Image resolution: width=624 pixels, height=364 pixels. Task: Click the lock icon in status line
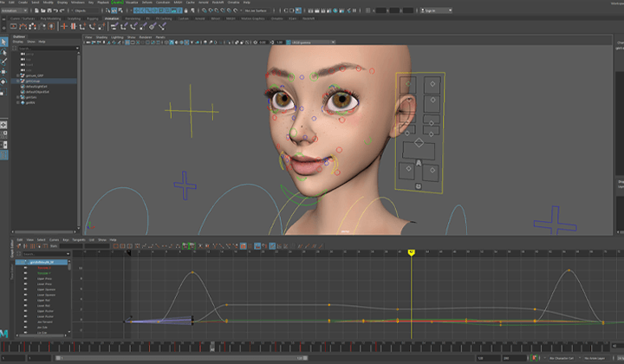tap(185, 10)
